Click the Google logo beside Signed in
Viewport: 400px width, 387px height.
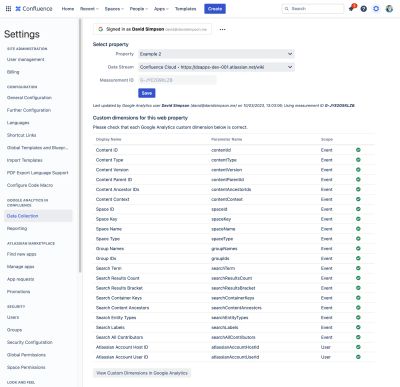[101, 29]
